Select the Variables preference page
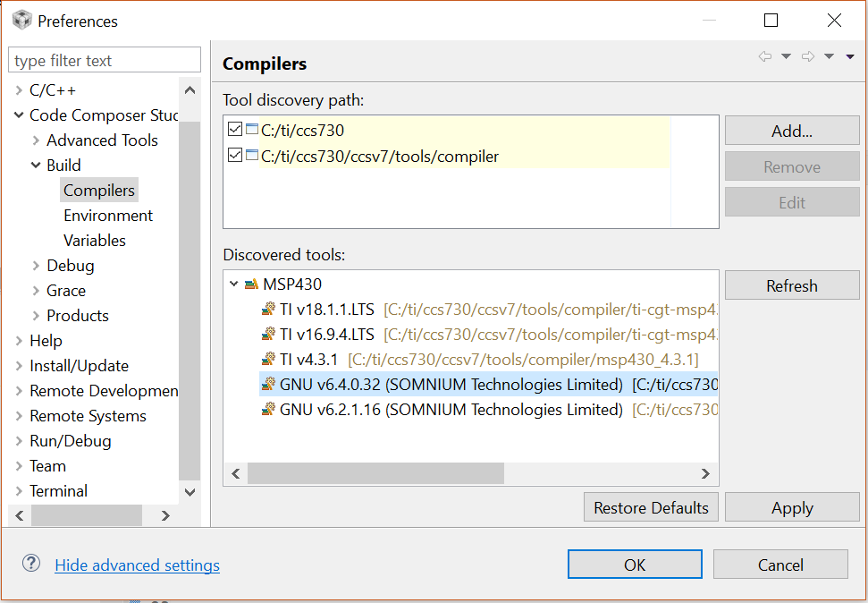This screenshot has width=868, height=603. (95, 241)
